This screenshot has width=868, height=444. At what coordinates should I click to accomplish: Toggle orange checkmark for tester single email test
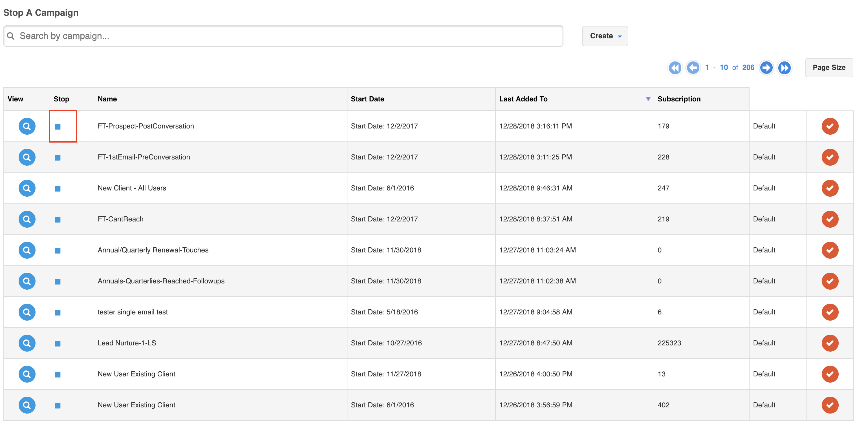point(830,312)
